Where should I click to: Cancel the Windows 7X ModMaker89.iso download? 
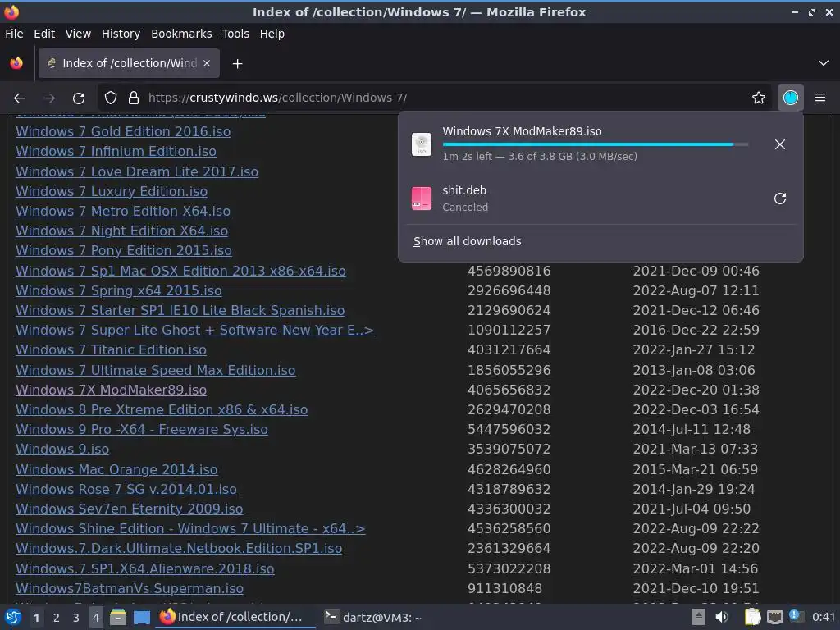point(780,144)
